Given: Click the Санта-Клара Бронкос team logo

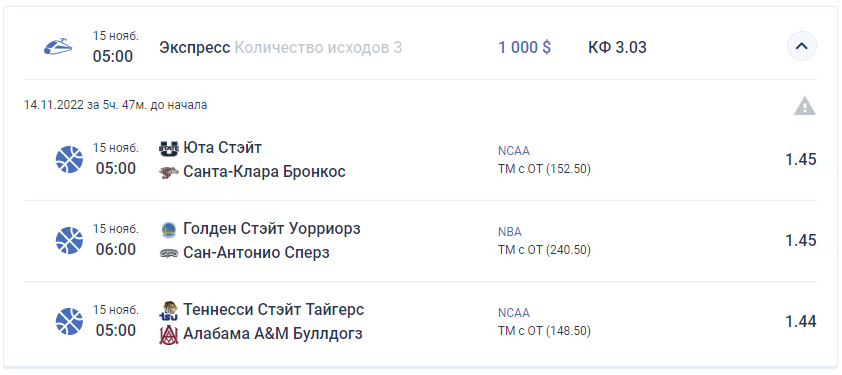Looking at the screenshot, I should pyautogui.click(x=169, y=172).
